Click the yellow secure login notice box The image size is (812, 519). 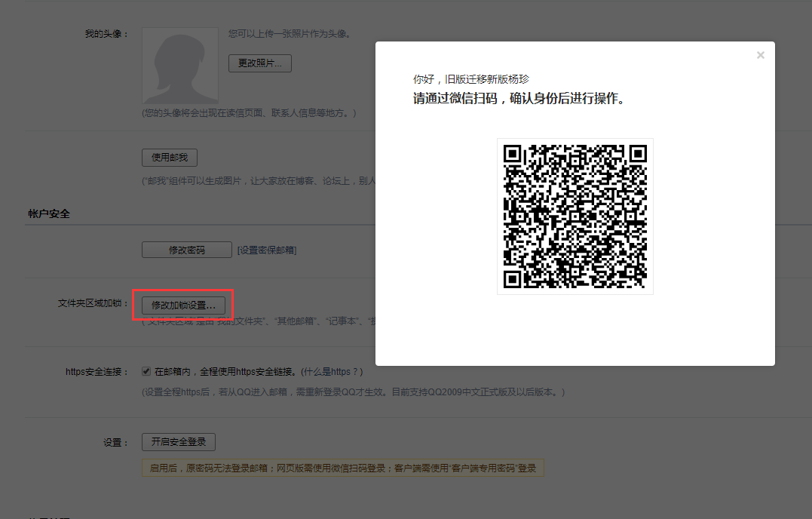point(342,468)
